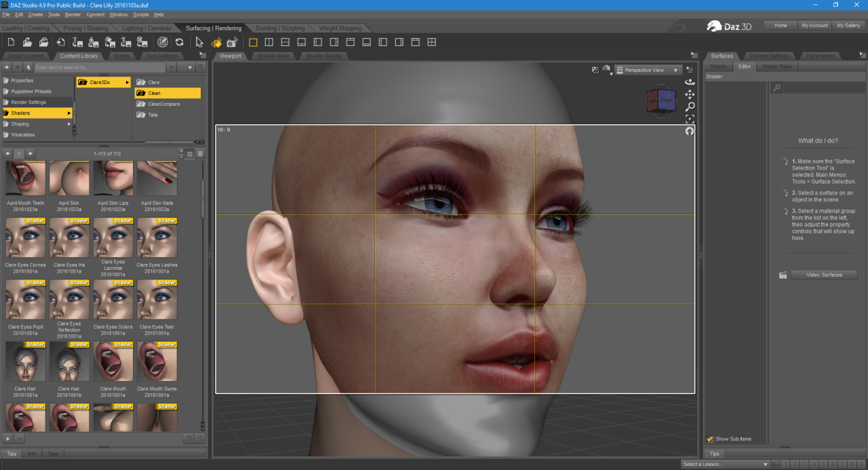Click the navigate up arrow in Content Library
This screenshot has width=868, height=470.
[27, 67]
